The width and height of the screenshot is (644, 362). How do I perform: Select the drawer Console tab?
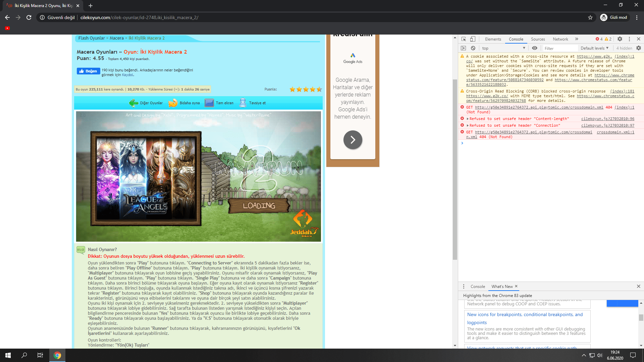tap(478, 287)
